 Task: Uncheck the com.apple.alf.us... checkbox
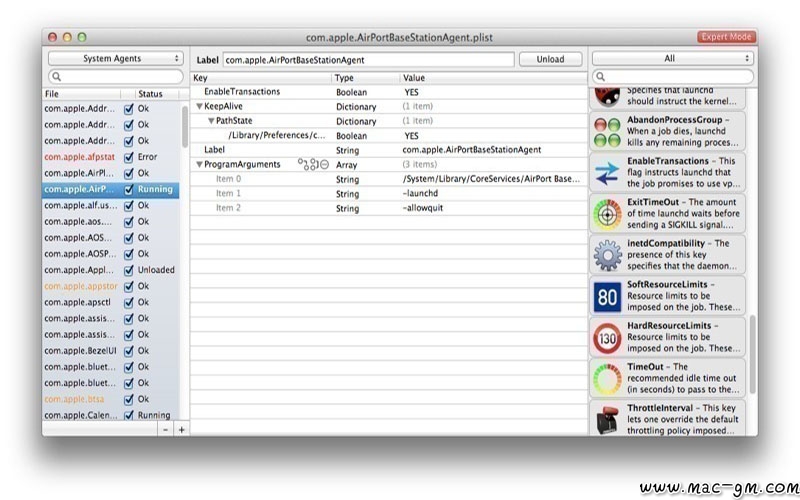point(129,206)
